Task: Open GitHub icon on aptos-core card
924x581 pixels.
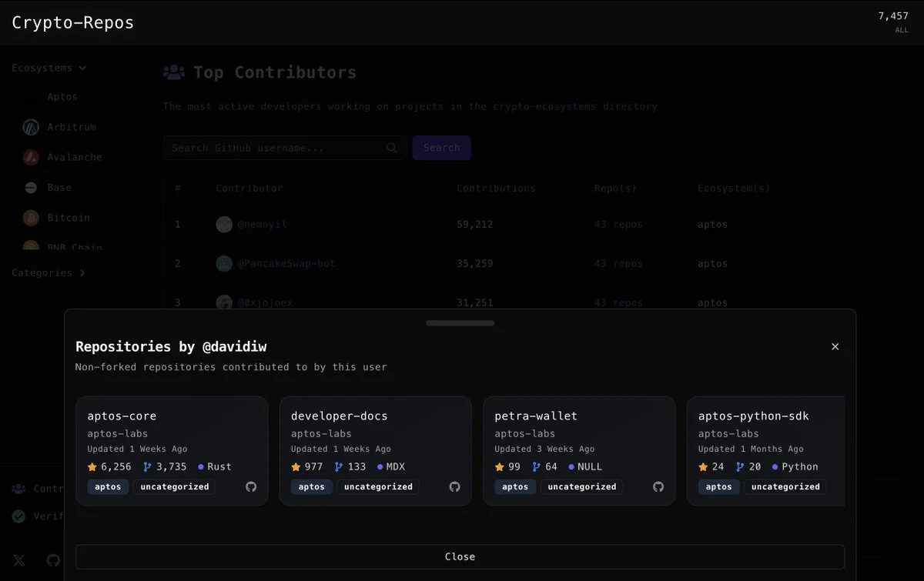Action: (x=249, y=486)
